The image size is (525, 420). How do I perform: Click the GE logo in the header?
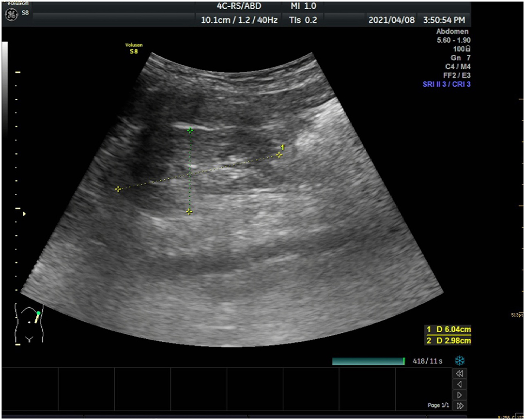click(x=12, y=15)
